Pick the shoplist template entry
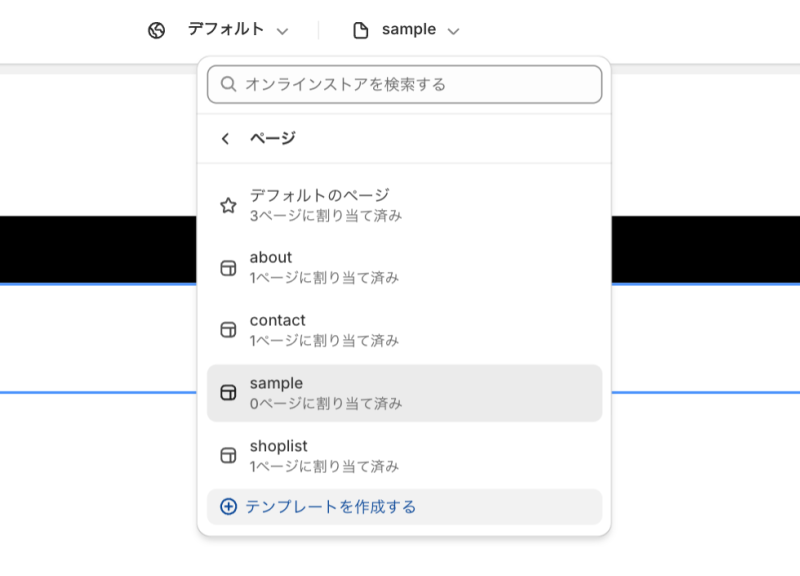This screenshot has height=576, width=800. point(404,456)
